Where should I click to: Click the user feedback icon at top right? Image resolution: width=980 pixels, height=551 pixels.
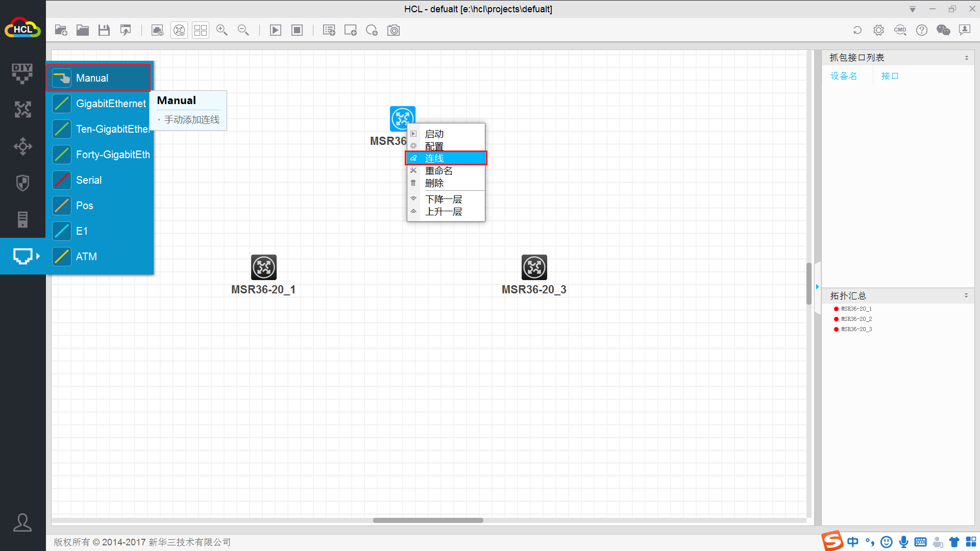click(x=965, y=30)
